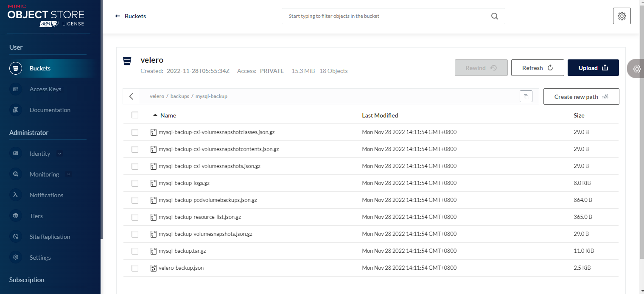Click the Upload button
The width and height of the screenshot is (644, 294).
(593, 68)
